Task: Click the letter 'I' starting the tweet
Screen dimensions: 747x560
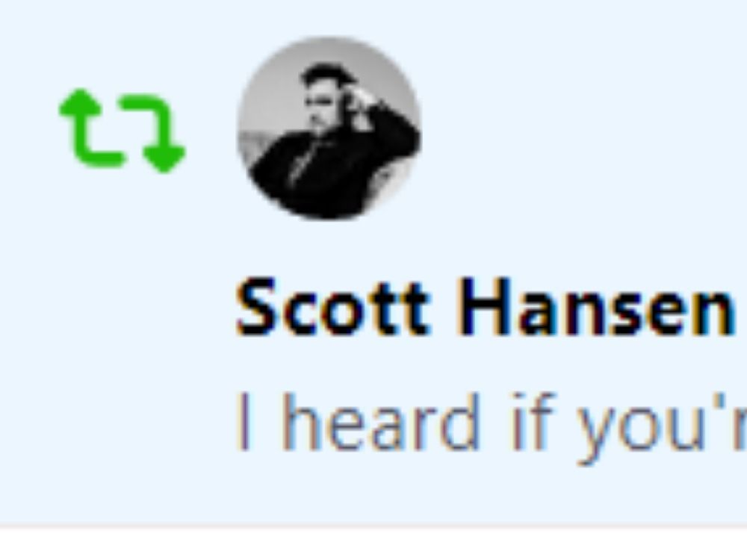Action: 244,422
